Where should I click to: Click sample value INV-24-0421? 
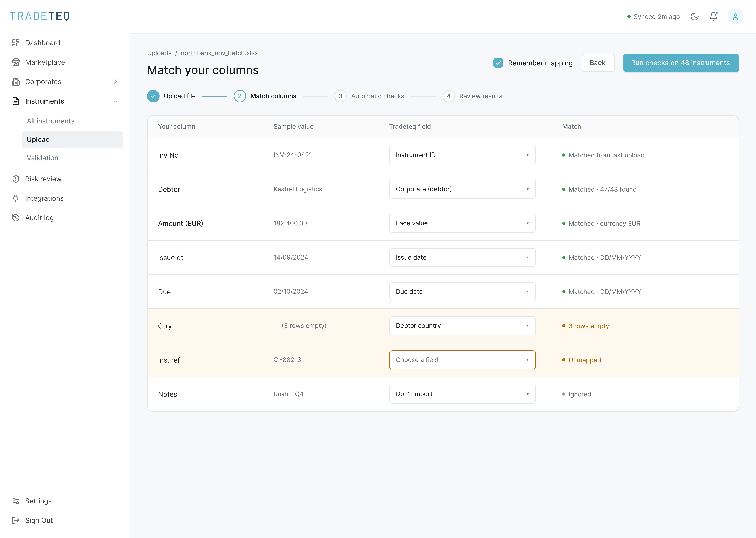pyautogui.click(x=293, y=155)
